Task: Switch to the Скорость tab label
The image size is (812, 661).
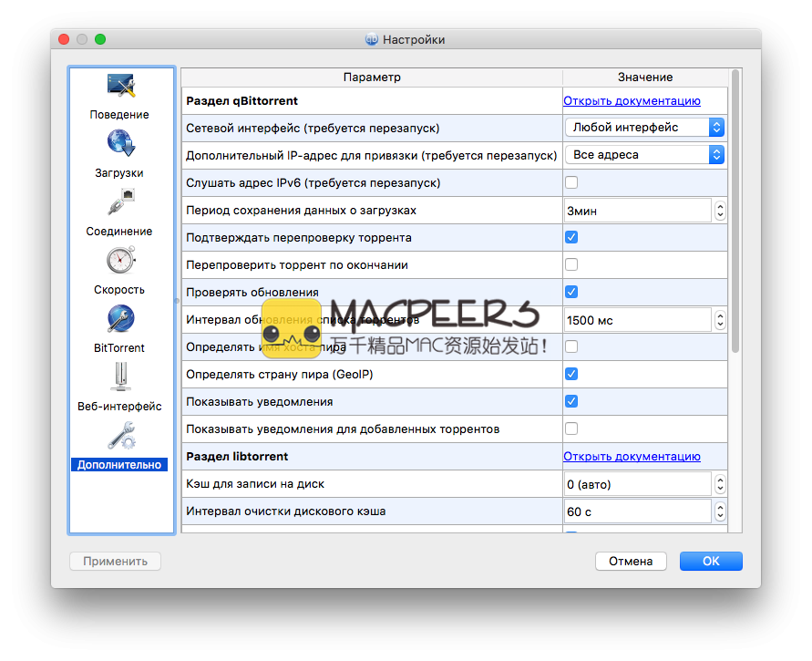Action: point(119,290)
